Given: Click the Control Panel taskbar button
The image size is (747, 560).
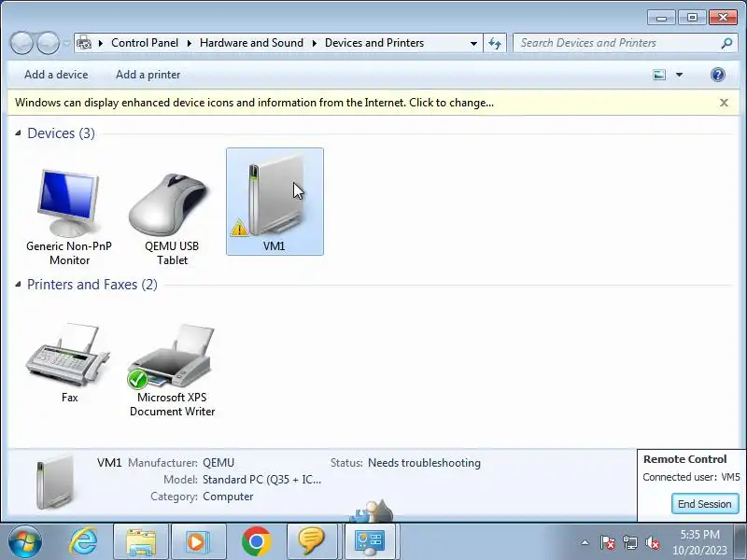Looking at the screenshot, I should [370, 541].
